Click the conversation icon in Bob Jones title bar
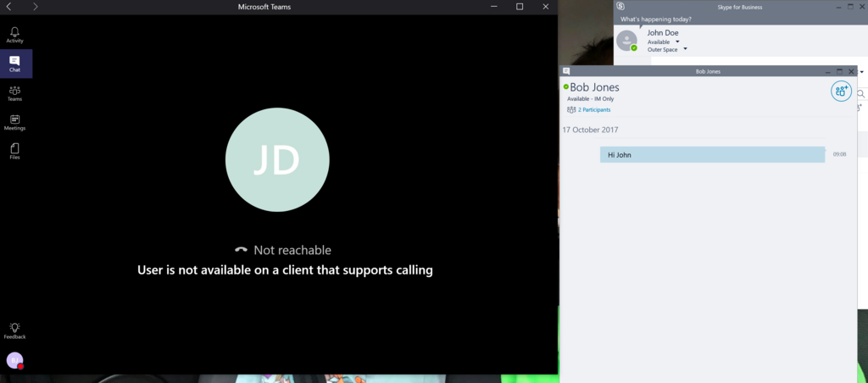This screenshot has width=868, height=383. click(x=566, y=71)
